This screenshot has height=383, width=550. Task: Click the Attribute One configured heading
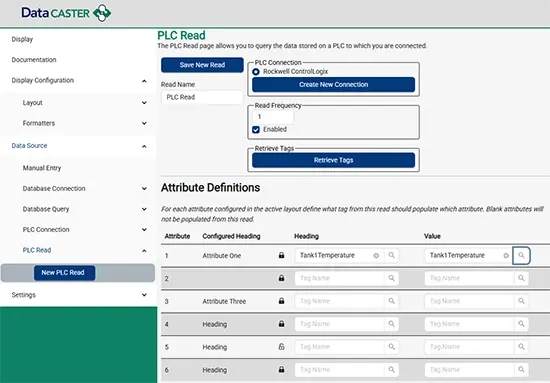click(x=222, y=256)
